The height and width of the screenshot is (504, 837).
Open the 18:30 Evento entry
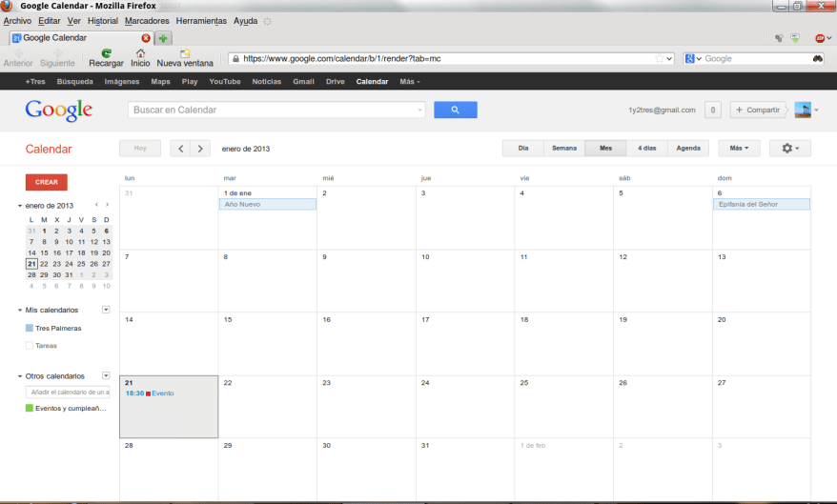(x=150, y=393)
